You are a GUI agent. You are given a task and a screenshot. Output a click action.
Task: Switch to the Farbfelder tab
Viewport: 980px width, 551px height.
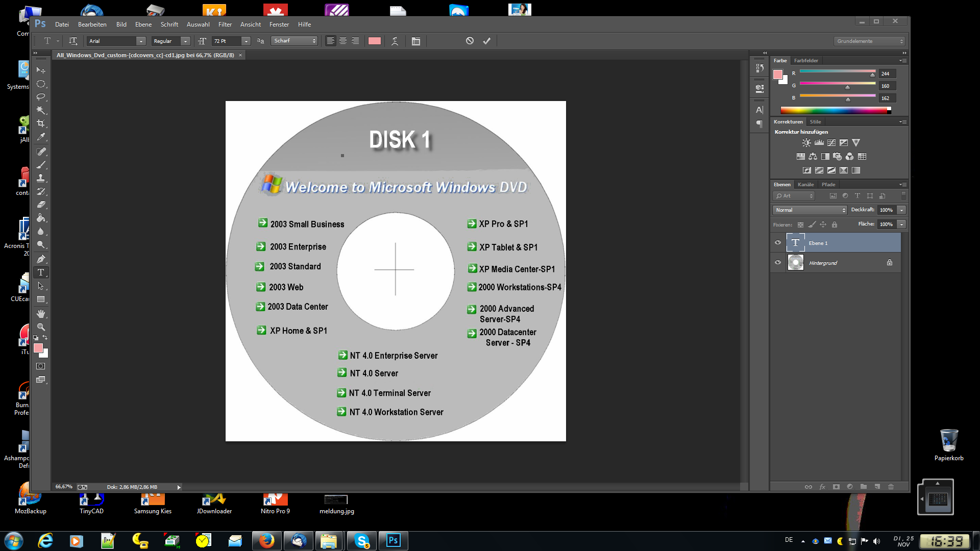806,61
